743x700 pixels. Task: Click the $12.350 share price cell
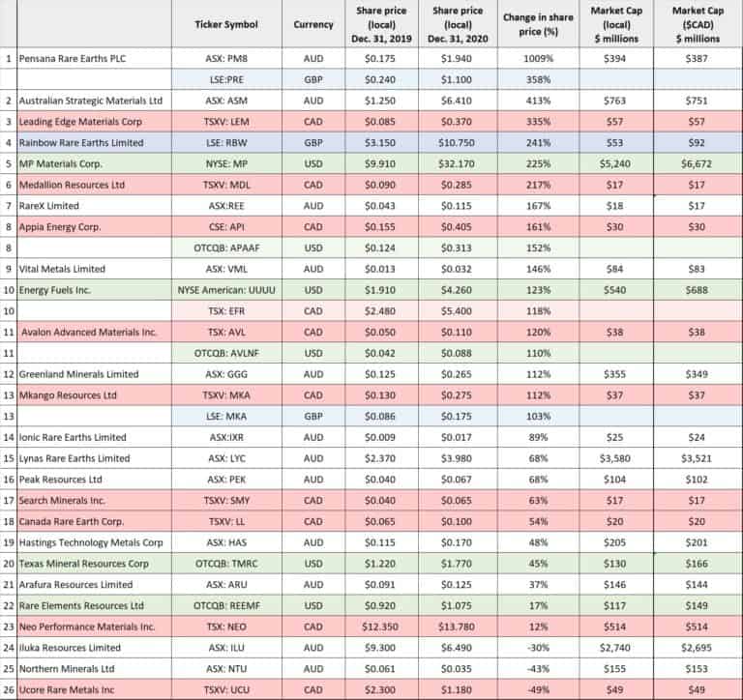coord(382,627)
